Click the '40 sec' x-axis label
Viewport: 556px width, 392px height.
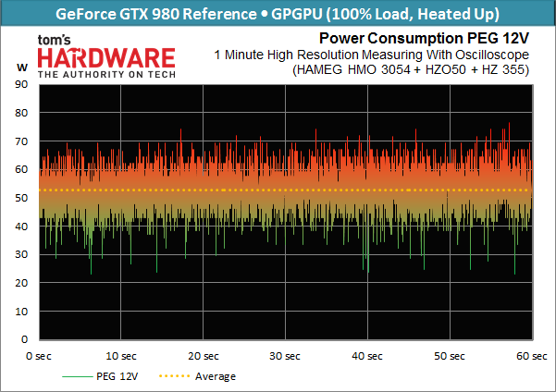[x=367, y=356]
